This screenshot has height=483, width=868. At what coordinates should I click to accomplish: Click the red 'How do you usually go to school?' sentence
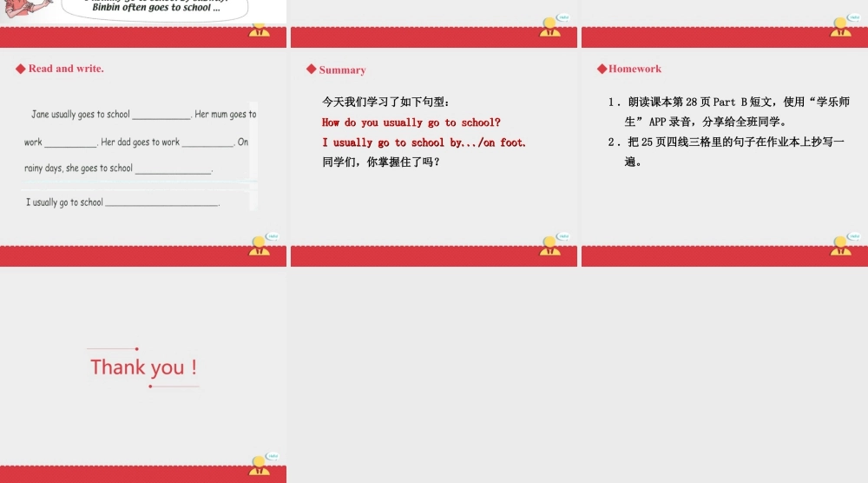tap(411, 122)
